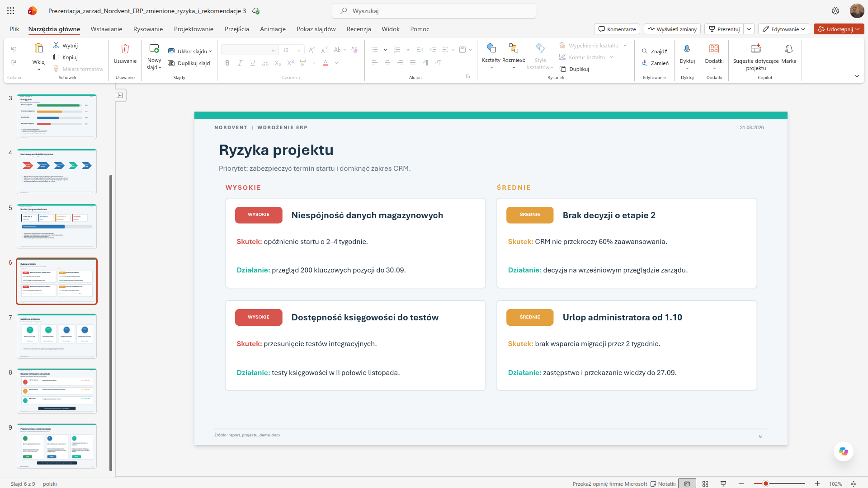Click the Znajdź search icon
The height and width of the screenshot is (488, 868).
coord(645,51)
